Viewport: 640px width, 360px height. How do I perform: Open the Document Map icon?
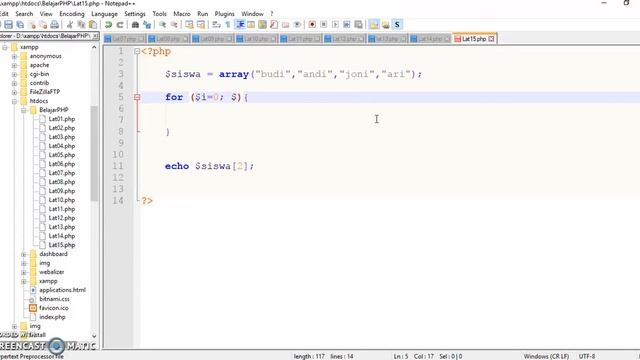[262, 24]
